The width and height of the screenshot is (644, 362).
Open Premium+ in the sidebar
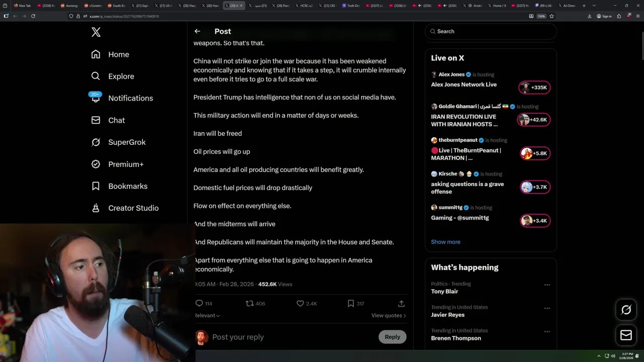coord(117,164)
